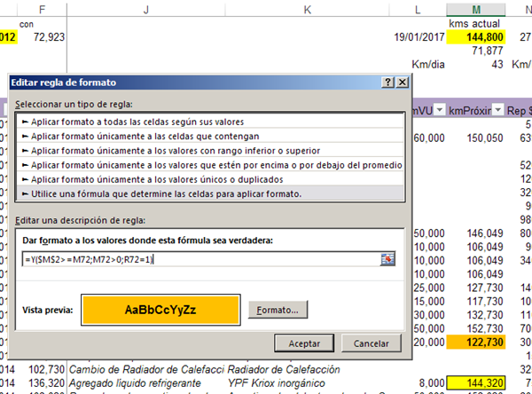The height and width of the screenshot is (394, 532).
Task: Click cell 'Agregado liquido refrigerante'
Action: (x=146, y=383)
